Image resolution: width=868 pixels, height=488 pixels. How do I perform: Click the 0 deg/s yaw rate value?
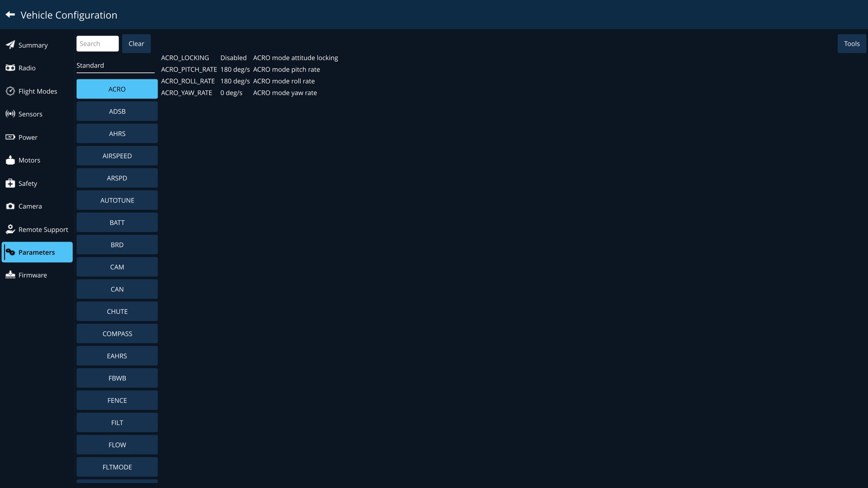click(231, 93)
